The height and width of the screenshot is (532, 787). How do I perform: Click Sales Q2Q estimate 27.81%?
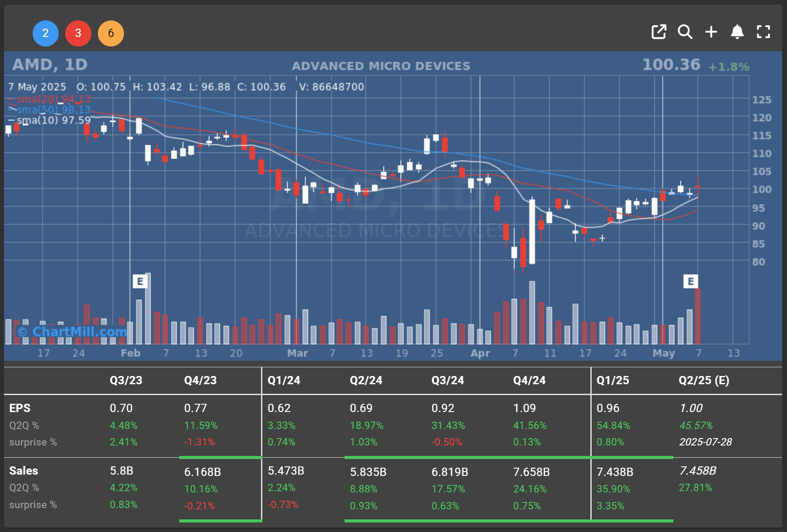(696, 488)
